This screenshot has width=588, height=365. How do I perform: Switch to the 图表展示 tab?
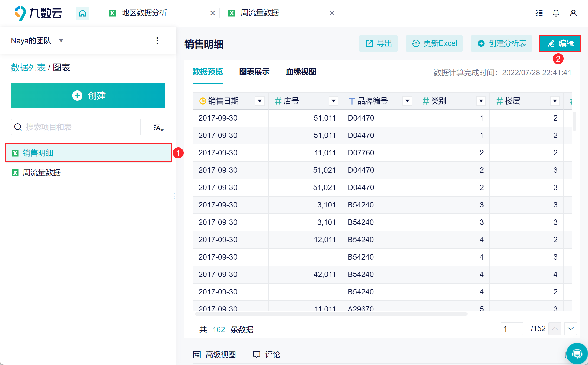point(254,72)
